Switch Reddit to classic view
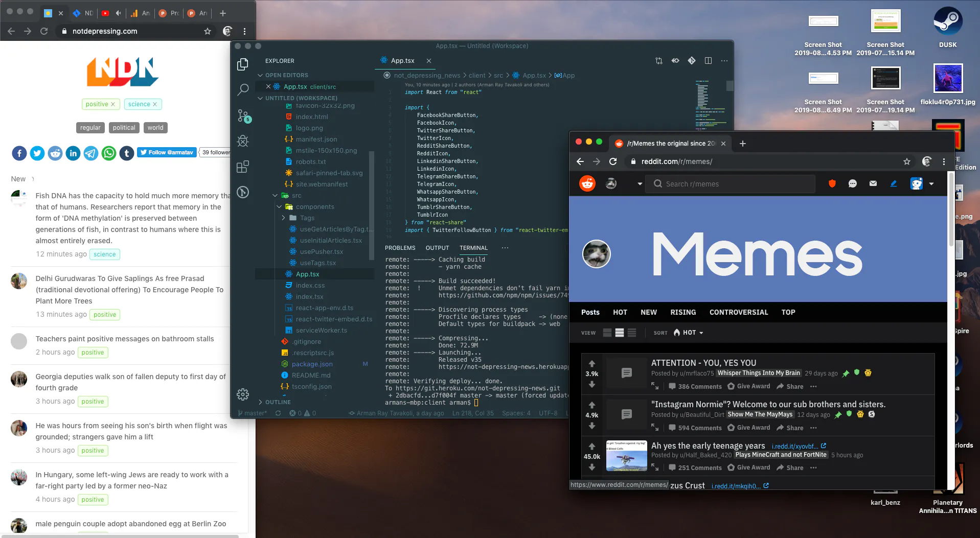Viewport: 980px width, 538px height. coord(620,333)
